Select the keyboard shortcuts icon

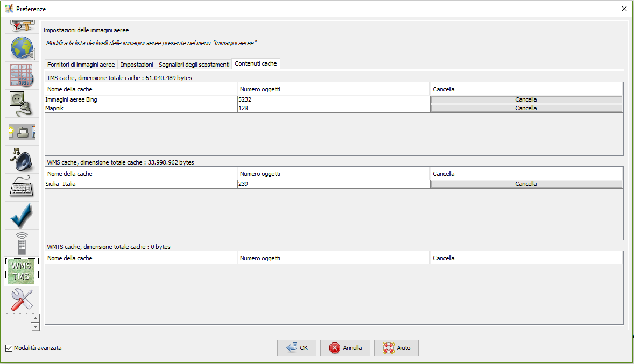(x=22, y=188)
